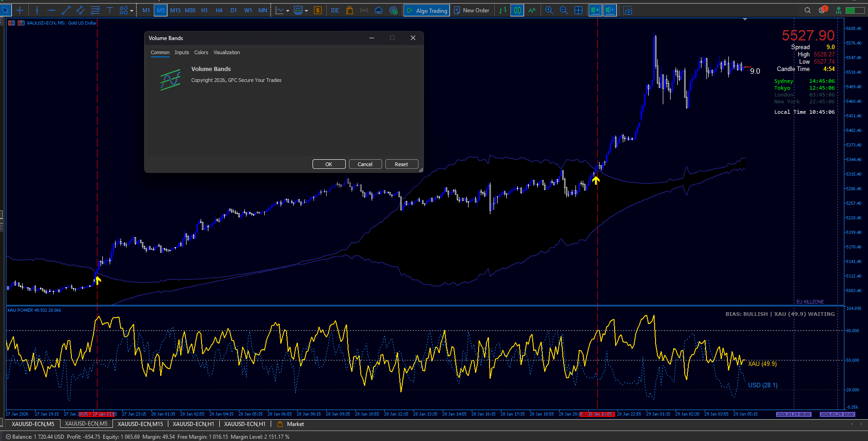The height and width of the screenshot is (441, 868).
Task: Click the 2026.01.29 08:00 time marker
Action: tap(793, 415)
